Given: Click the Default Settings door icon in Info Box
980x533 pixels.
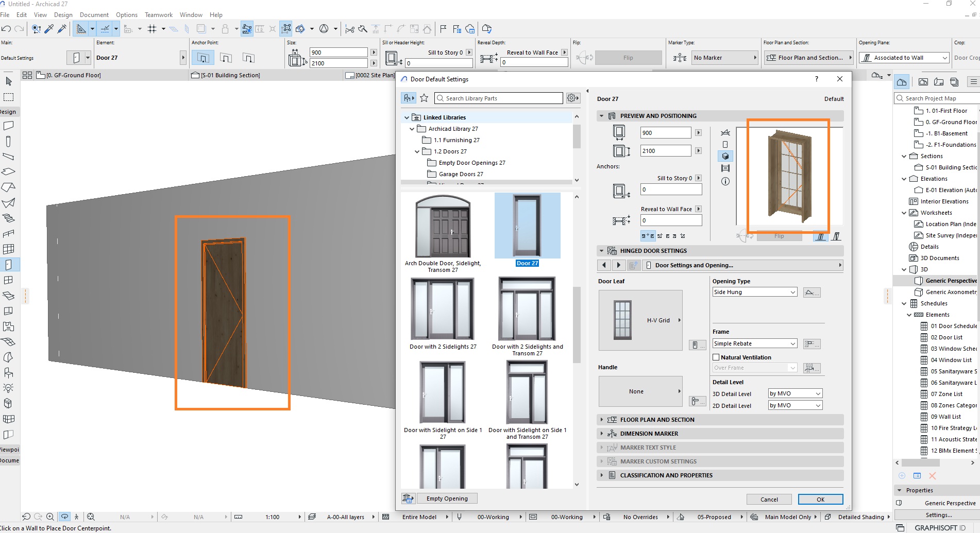Looking at the screenshot, I should point(76,58).
